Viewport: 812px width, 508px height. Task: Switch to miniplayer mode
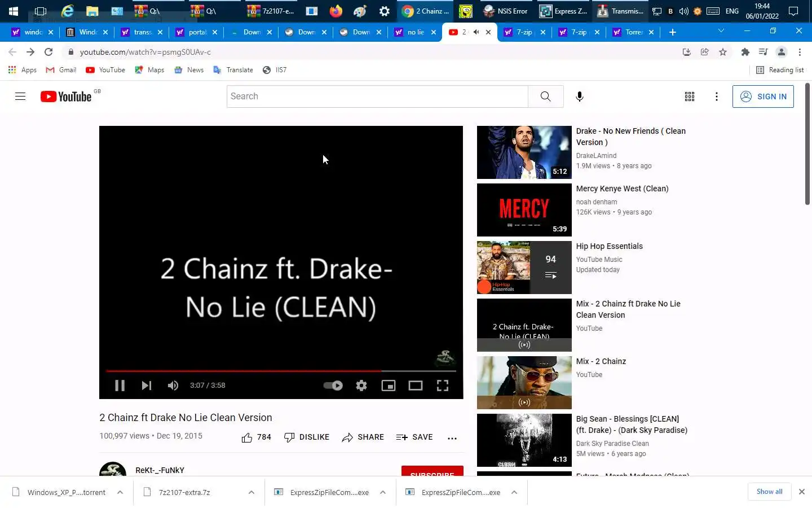pyautogui.click(x=389, y=386)
